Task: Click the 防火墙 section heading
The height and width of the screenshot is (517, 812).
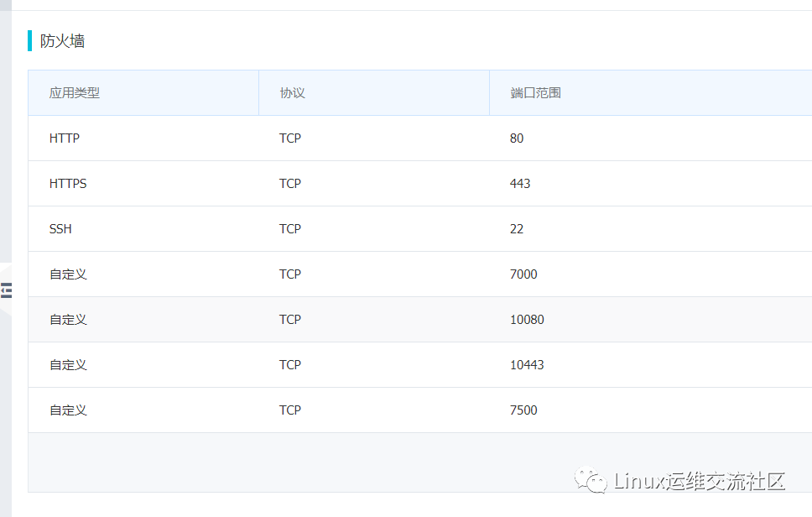Action: 62,41
